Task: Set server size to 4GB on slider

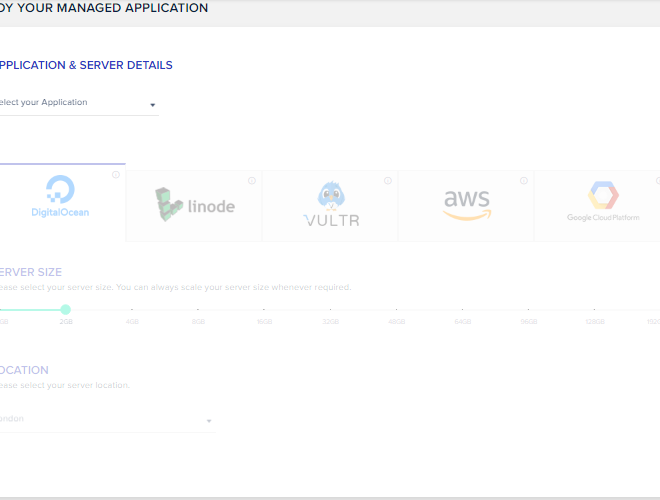Action: pos(132,310)
